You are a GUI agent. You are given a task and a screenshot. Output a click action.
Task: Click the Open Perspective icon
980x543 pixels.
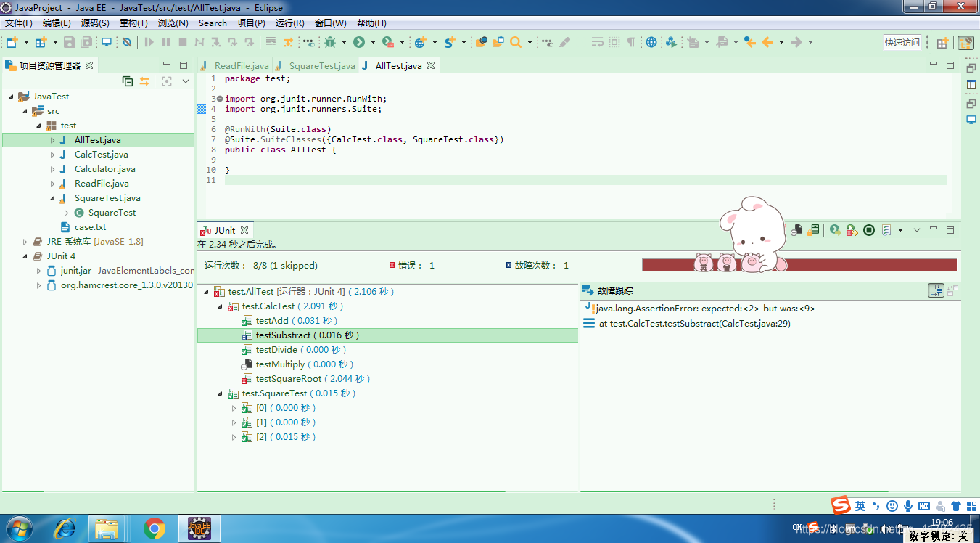coord(942,43)
